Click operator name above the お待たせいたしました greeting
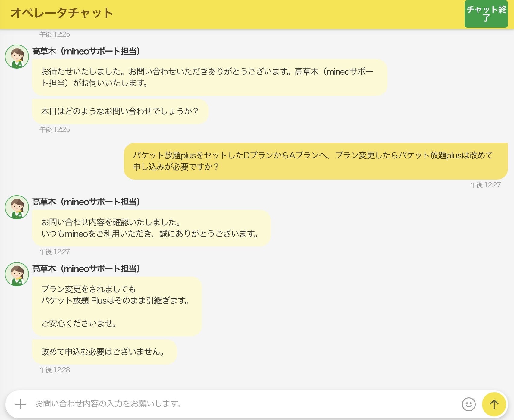The height and width of the screenshot is (420, 514). coord(86,51)
